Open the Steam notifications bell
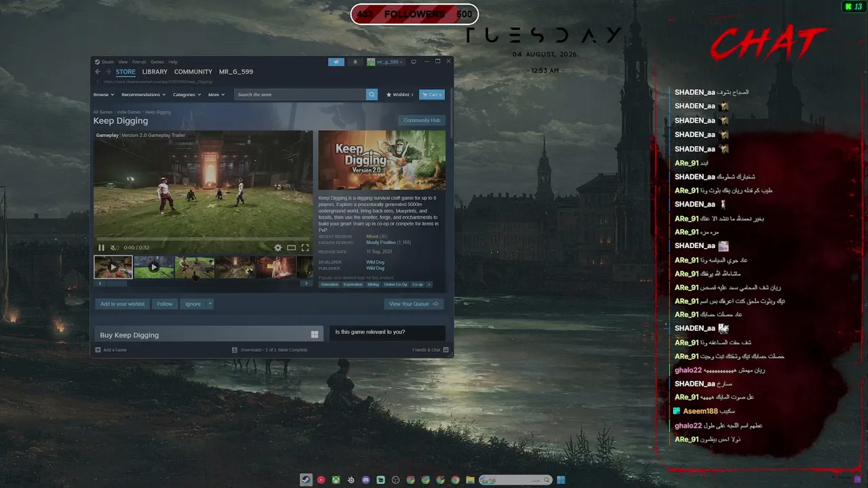 tap(355, 62)
